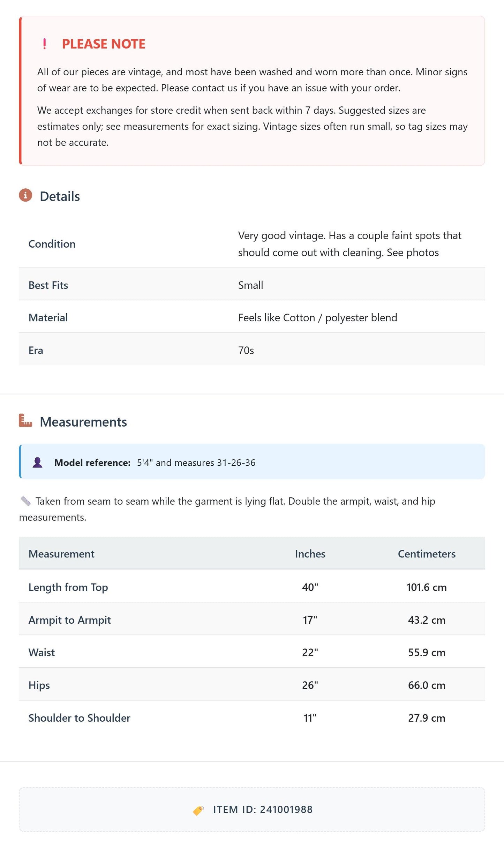This screenshot has width=504, height=848.
Task: Click the Era value 70s
Action: pos(246,350)
